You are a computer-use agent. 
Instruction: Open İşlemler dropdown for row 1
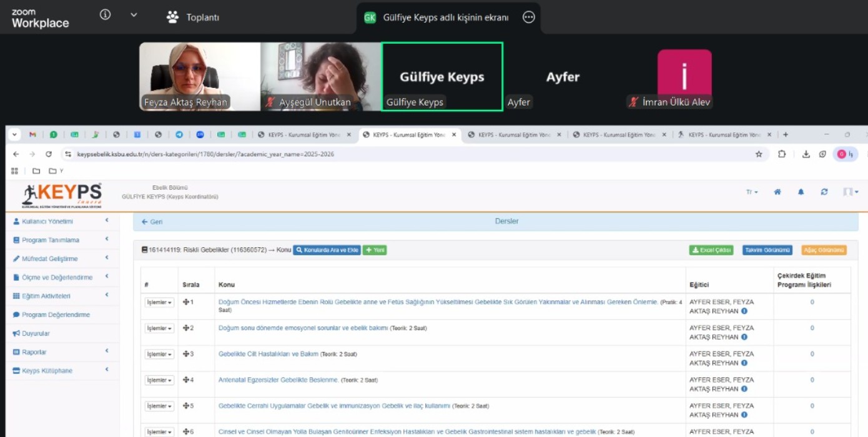(159, 302)
